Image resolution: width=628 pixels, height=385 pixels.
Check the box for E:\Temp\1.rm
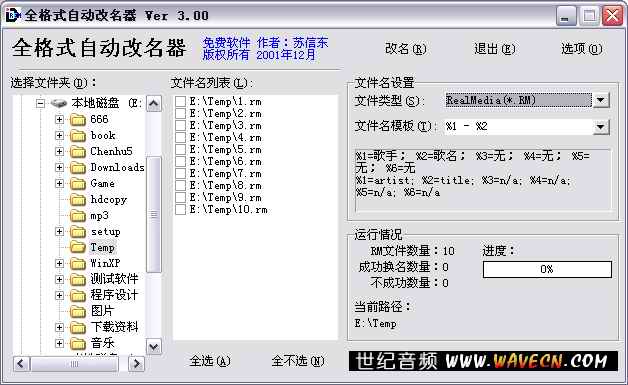[x=181, y=101]
